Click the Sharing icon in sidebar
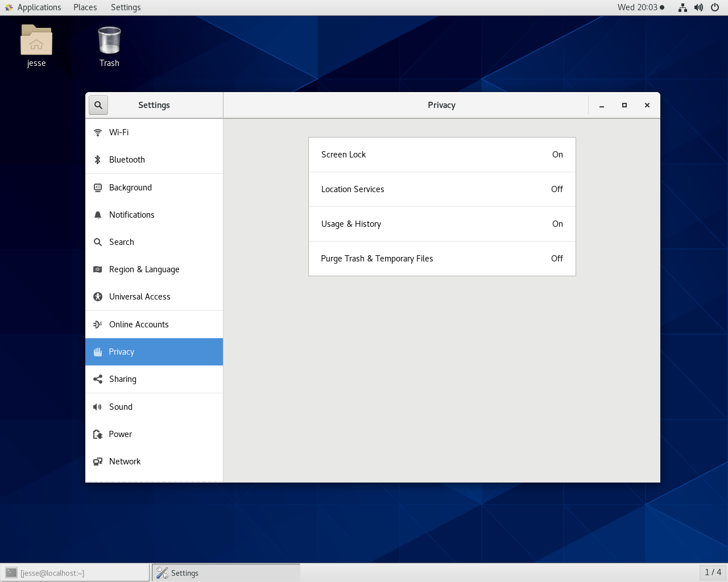The height and width of the screenshot is (582, 728). (98, 379)
